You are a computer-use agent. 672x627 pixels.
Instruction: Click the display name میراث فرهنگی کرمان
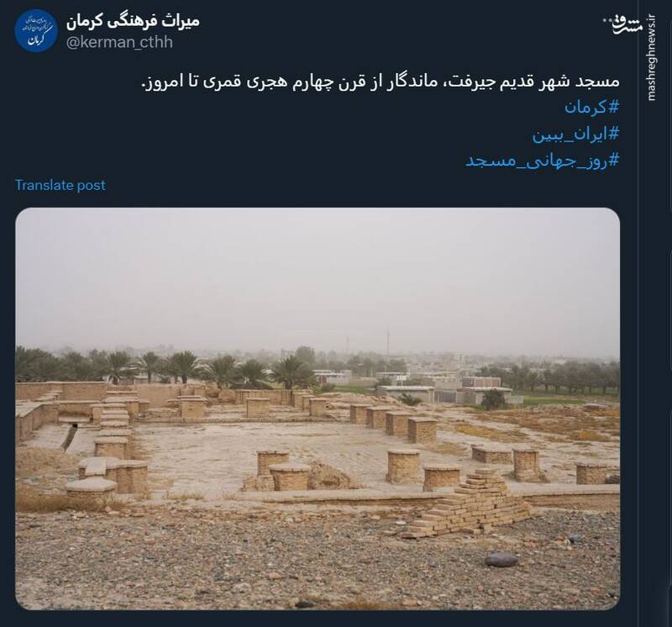click(133, 20)
